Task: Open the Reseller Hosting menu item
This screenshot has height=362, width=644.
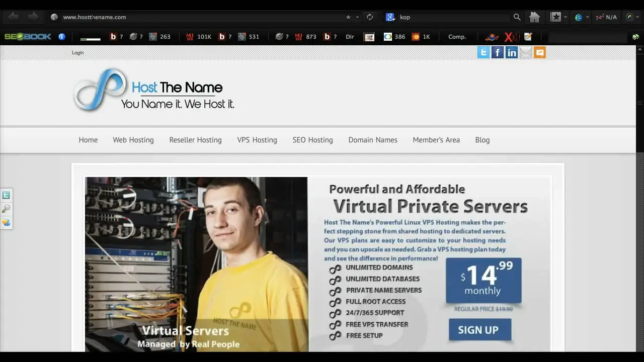Action: [x=195, y=140]
